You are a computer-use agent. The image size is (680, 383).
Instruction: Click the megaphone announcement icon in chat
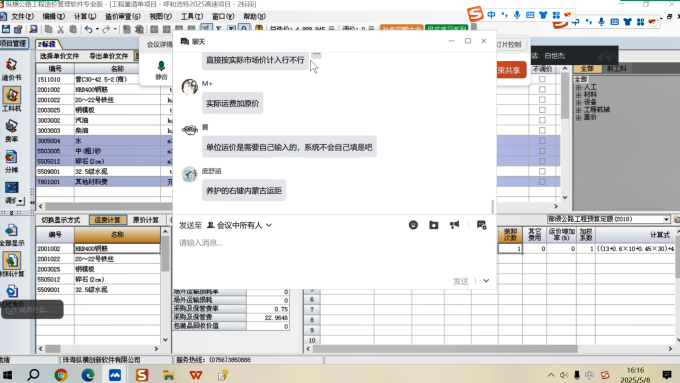(x=454, y=225)
